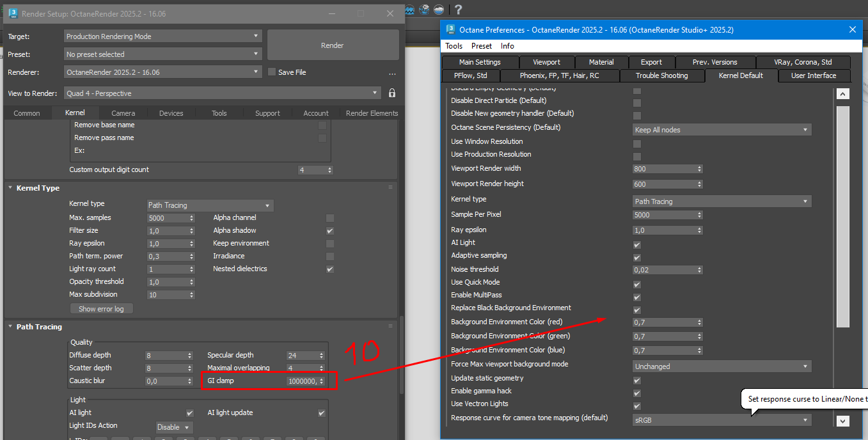Open Kernel type dropdown in Octane Preferences
Image resolution: width=868 pixels, height=440 pixels.
tap(722, 201)
